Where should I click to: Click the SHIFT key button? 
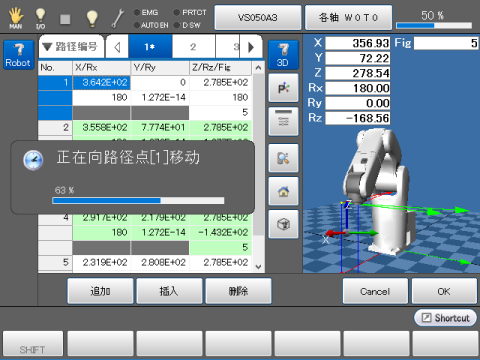pos(33,343)
